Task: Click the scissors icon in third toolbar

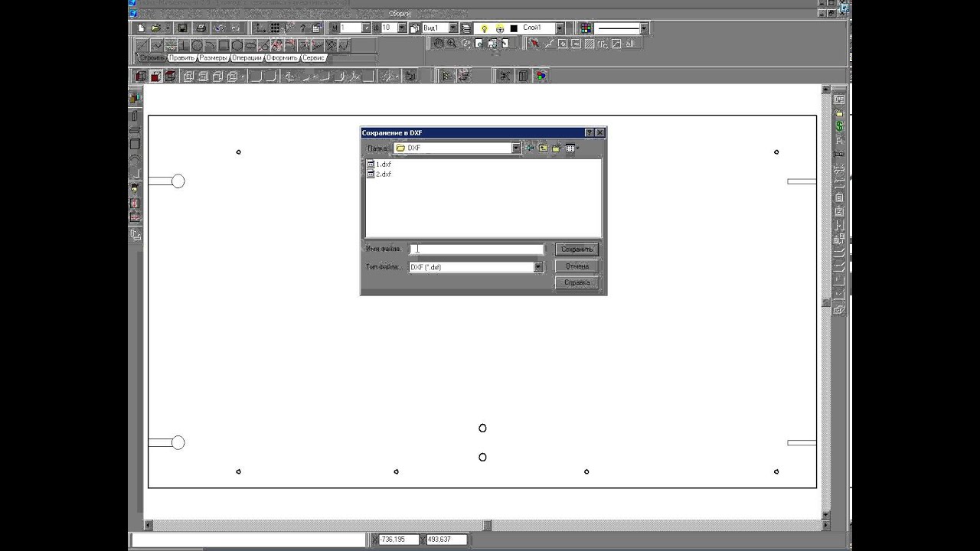Action: click(x=505, y=76)
